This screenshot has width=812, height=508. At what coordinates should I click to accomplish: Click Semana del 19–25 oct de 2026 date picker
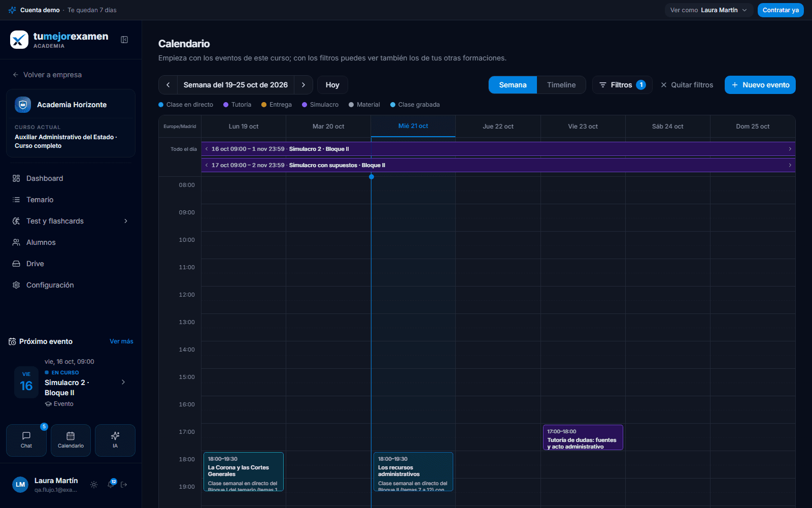pos(235,85)
